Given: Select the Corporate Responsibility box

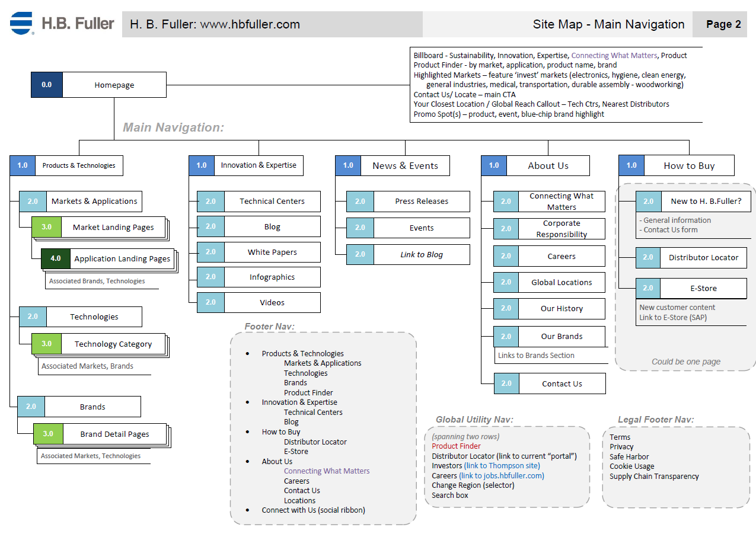Looking at the screenshot, I should coord(549,229).
